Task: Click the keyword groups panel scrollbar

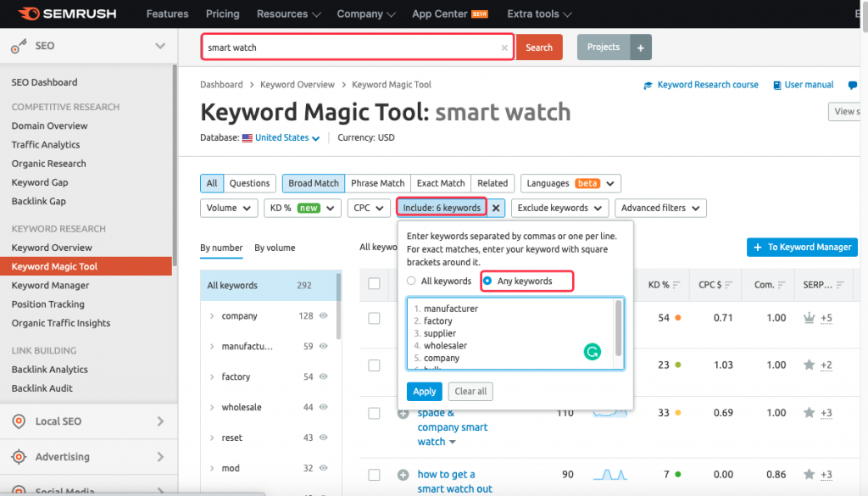Action: pyautogui.click(x=339, y=305)
